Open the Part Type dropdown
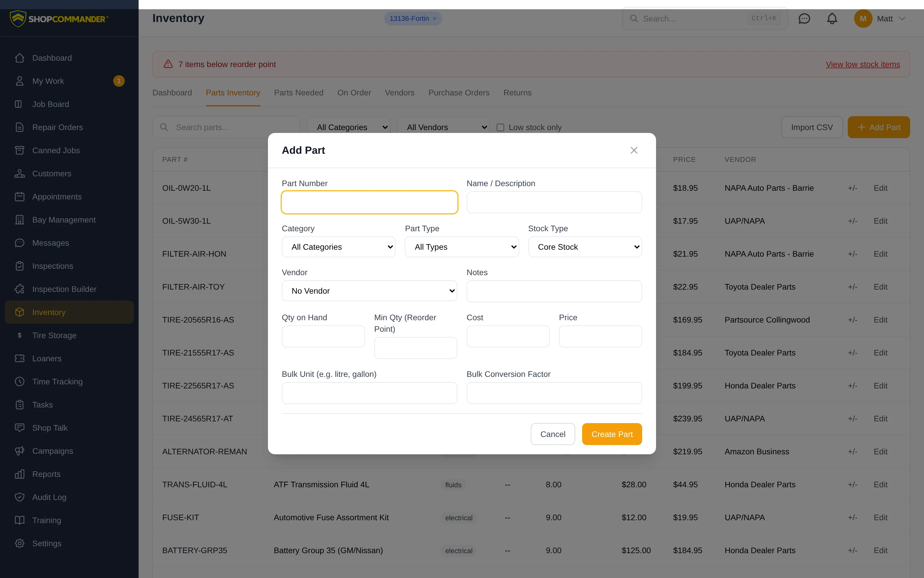The image size is (924, 578). [x=462, y=247]
